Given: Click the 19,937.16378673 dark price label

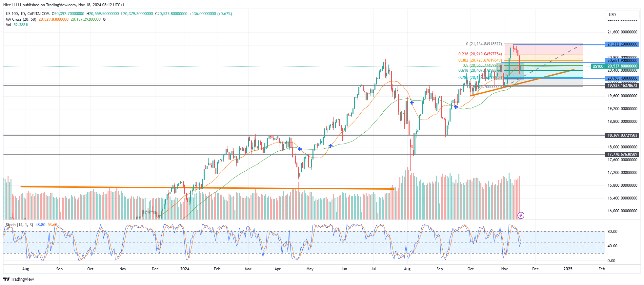Looking at the screenshot, I should [x=622, y=85].
